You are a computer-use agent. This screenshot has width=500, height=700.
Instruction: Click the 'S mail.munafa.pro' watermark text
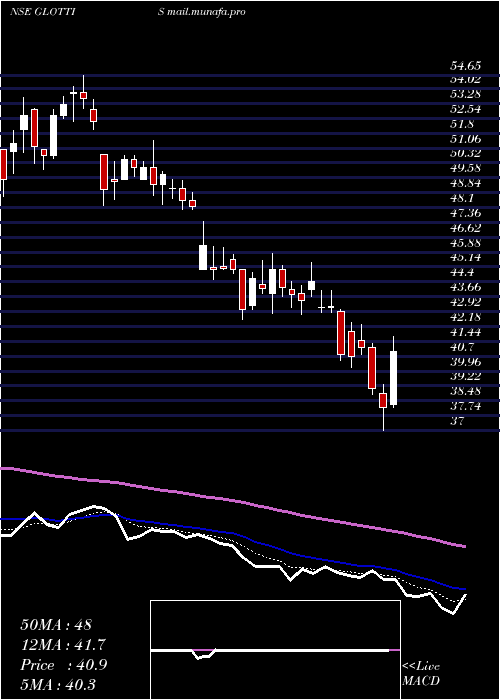(202, 12)
